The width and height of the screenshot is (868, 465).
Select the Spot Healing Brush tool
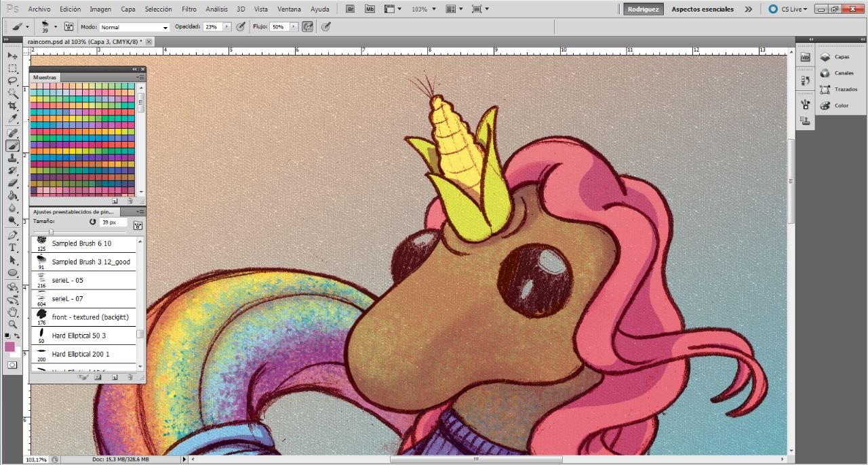tap(12, 133)
